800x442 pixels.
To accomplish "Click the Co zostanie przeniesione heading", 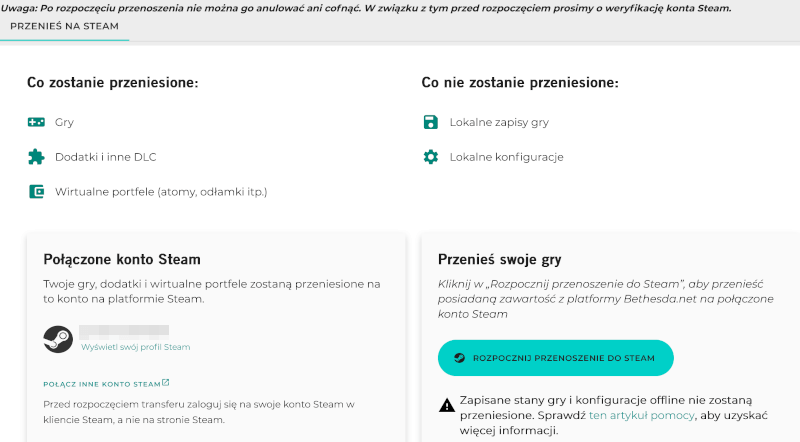I will [x=112, y=82].
